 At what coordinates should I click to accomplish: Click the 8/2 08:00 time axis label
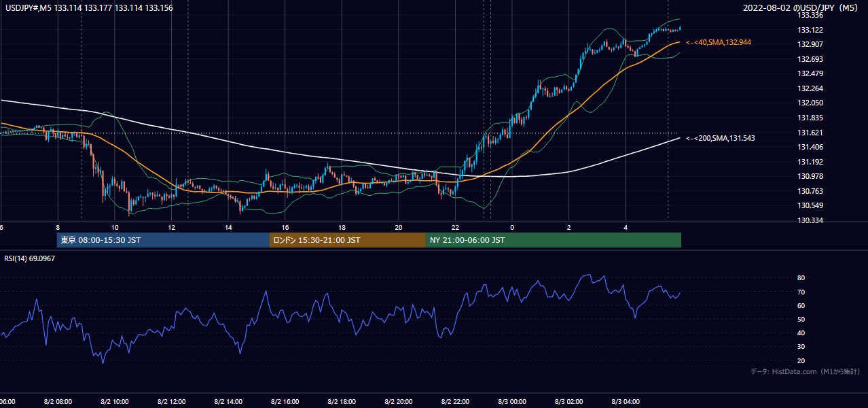click(58, 402)
